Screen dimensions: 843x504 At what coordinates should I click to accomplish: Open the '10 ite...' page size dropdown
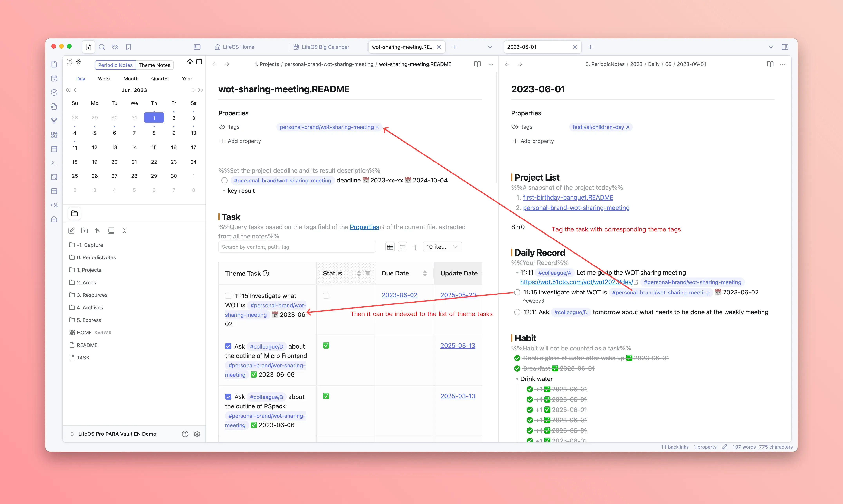point(442,247)
